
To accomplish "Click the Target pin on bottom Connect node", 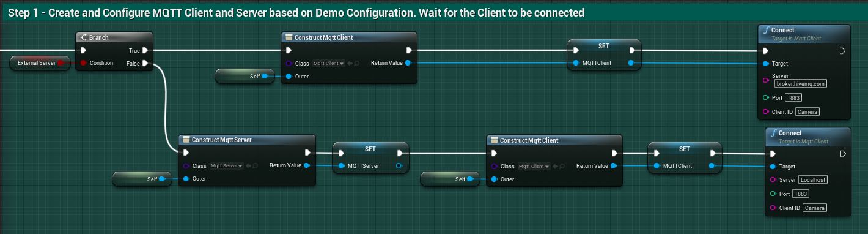I will point(773,166).
